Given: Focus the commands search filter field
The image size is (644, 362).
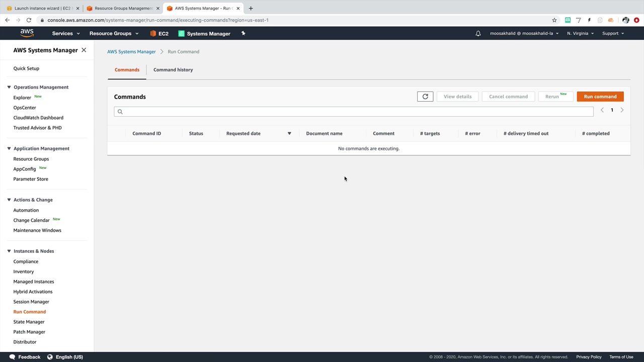Looking at the screenshot, I should [354, 112].
